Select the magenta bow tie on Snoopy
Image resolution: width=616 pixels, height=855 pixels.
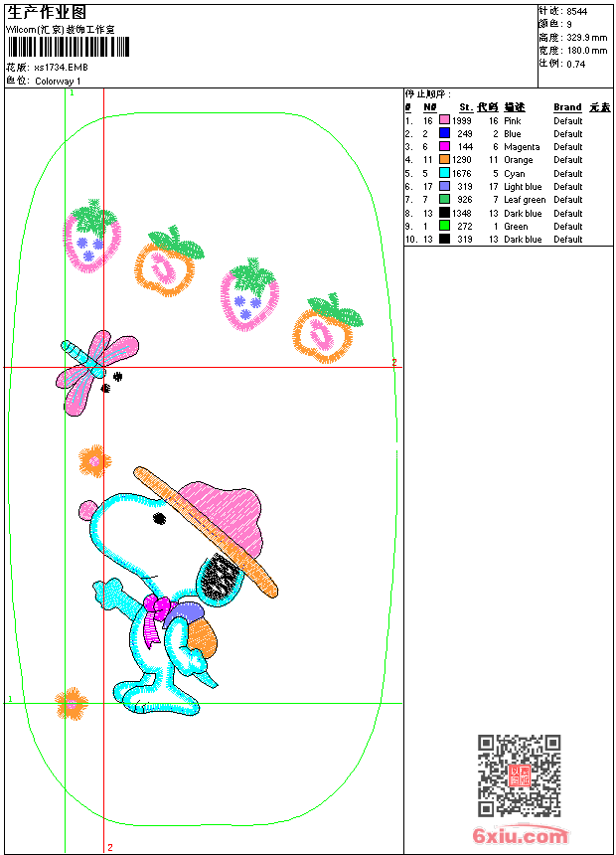pyautogui.click(x=159, y=606)
